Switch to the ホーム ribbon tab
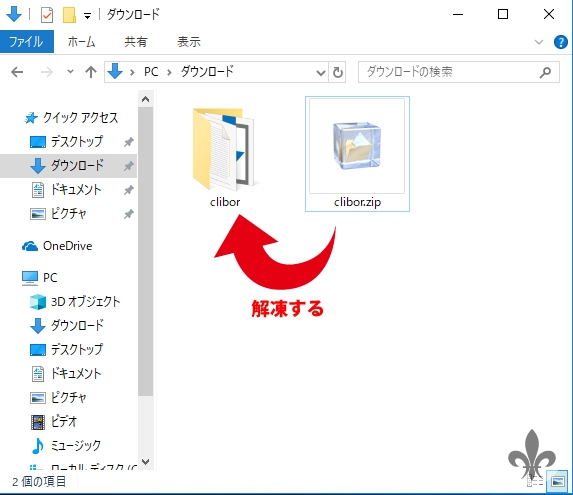Viewport: 573px width, 495px height. point(81,42)
